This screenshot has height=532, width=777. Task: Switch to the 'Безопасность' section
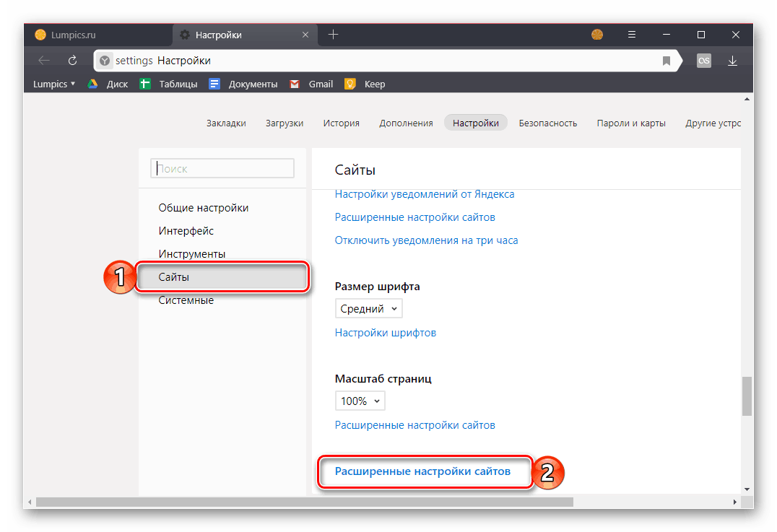pyautogui.click(x=547, y=123)
